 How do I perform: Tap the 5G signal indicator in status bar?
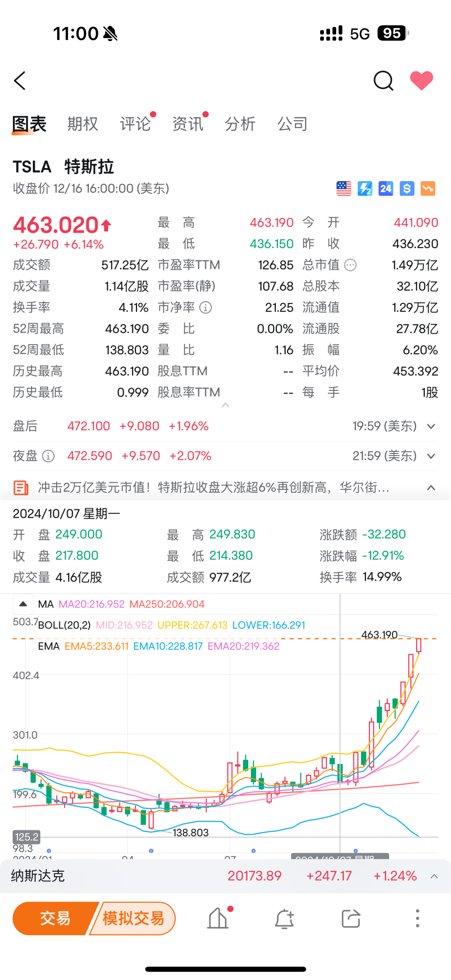click(360, 34)
